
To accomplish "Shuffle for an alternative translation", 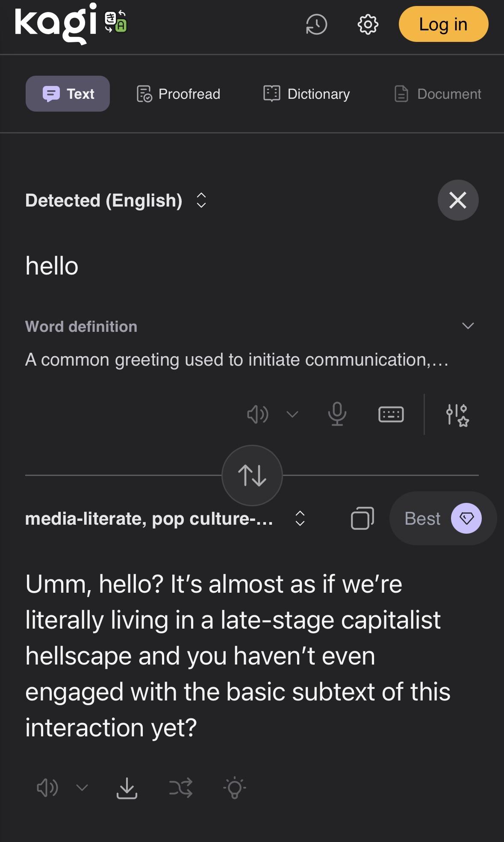I will coord(180,788).
